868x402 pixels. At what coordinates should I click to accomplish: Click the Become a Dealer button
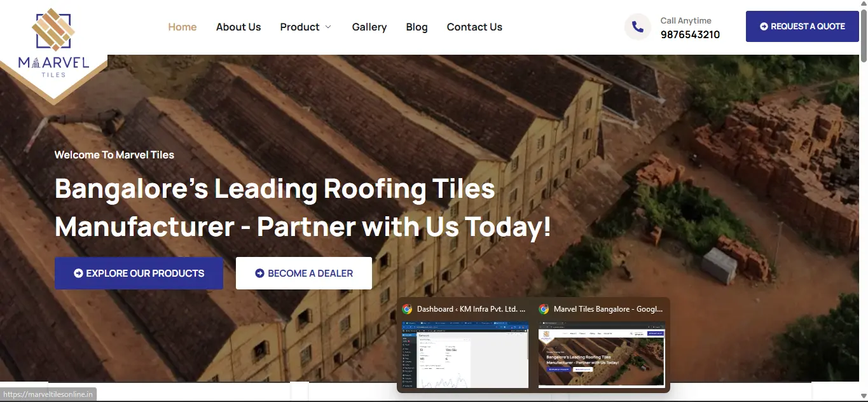[304, 274]
